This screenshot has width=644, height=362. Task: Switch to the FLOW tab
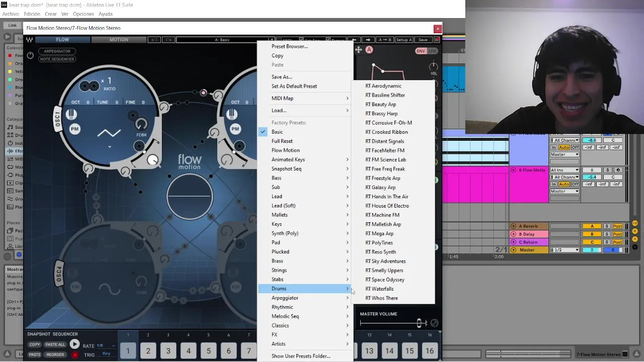[62, 40]
